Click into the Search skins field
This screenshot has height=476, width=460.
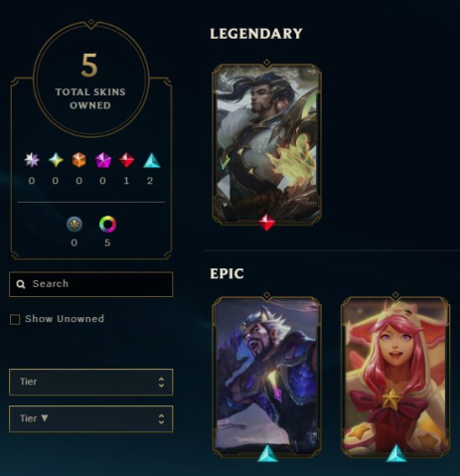pos(91,284)
